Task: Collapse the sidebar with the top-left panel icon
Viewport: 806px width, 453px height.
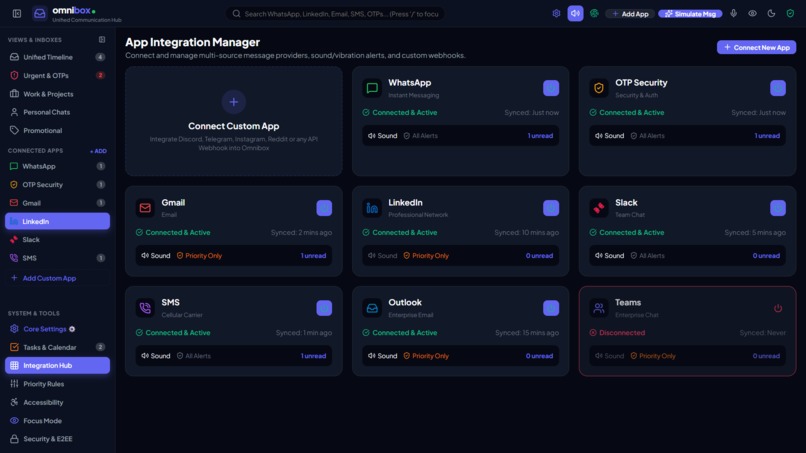Action: click(x=17, y=13)
